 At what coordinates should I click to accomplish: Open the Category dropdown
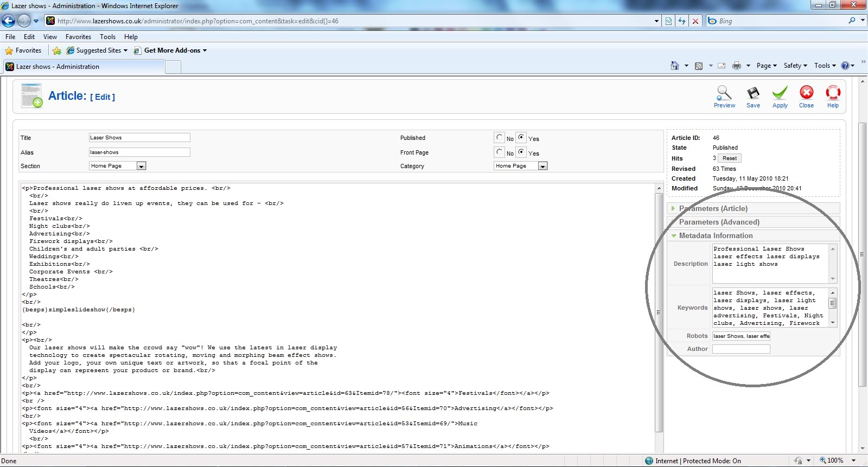point(542,166)
